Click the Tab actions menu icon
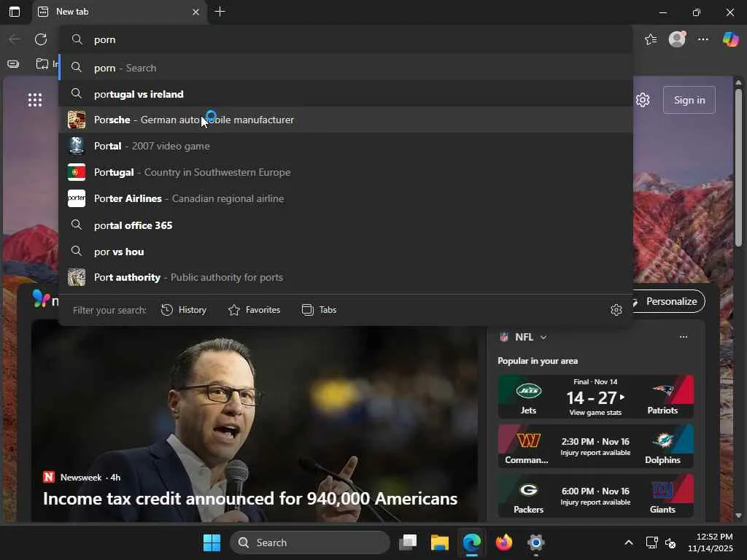 pos(15,12)
